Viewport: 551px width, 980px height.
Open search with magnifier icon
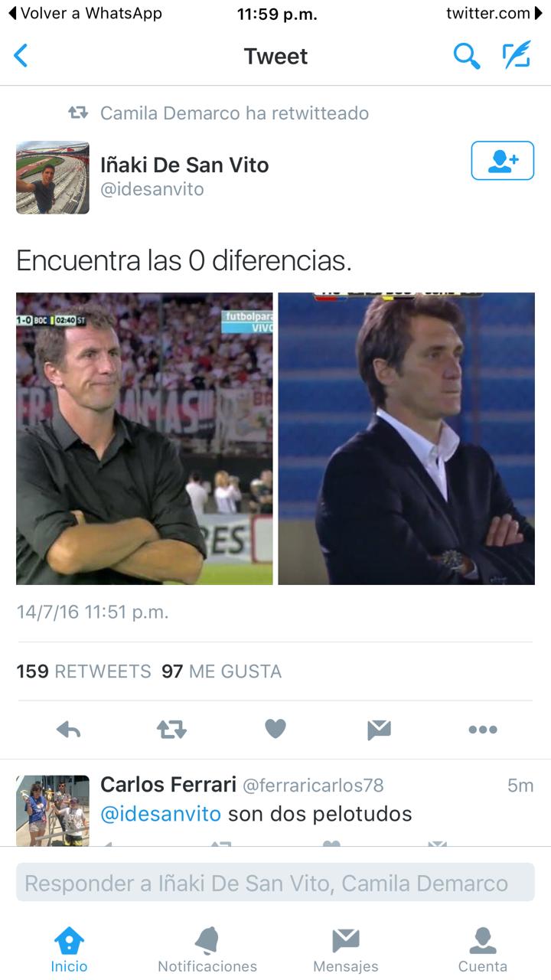pos(466,56)
